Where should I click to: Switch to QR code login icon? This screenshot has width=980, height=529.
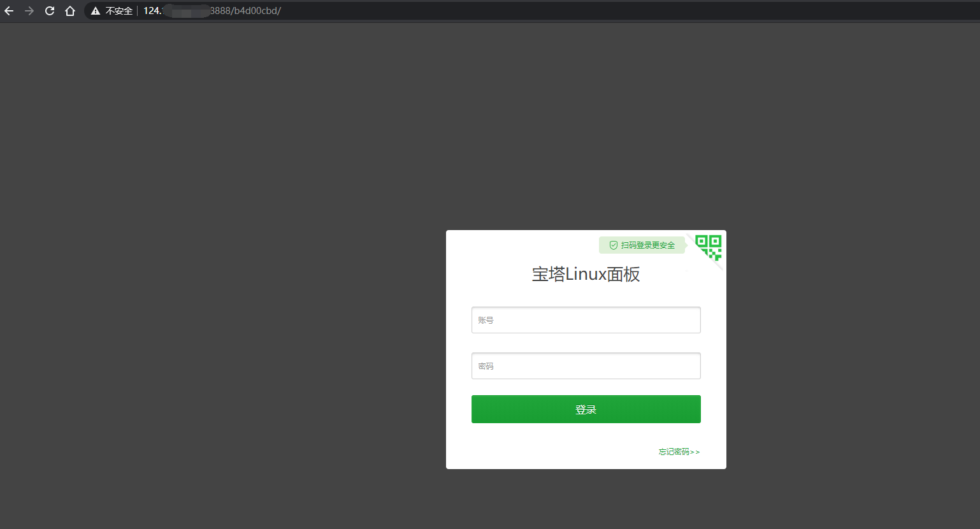click(709, 247)
